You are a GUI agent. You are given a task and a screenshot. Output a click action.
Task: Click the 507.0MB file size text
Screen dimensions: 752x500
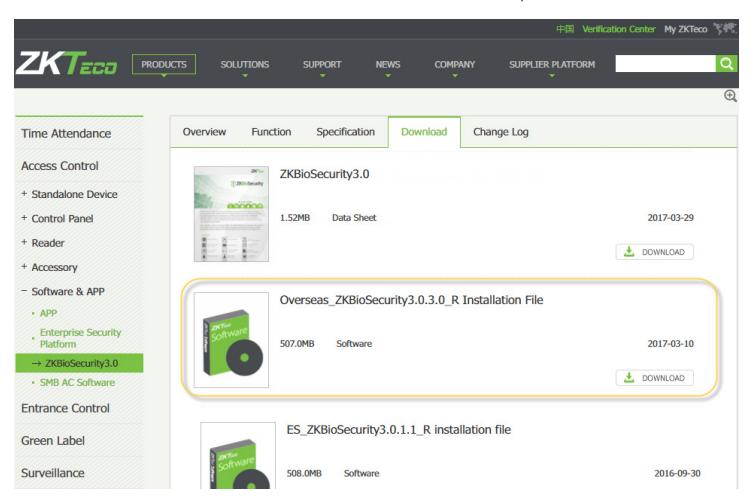tap(297, 344)
